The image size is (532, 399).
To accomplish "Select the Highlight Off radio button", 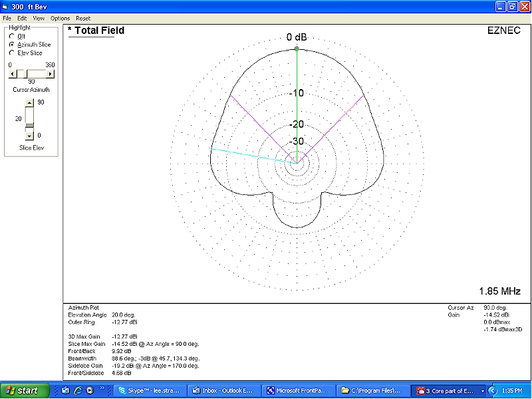I will click(11, 36).
